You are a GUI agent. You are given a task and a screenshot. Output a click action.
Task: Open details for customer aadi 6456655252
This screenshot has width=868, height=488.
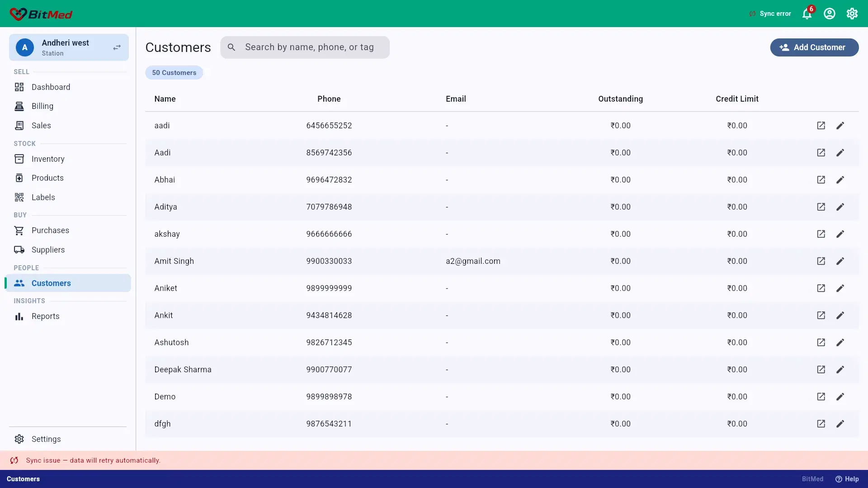(x=821, y=126)
